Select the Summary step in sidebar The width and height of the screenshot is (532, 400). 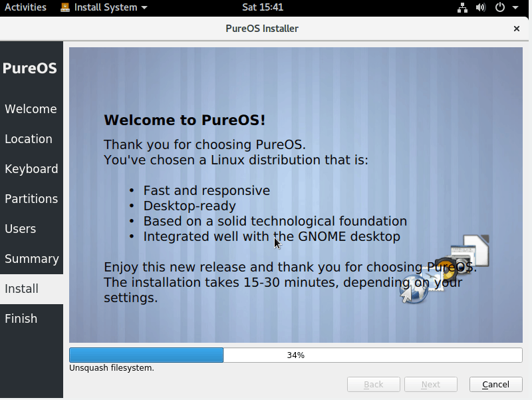point(31,259)
